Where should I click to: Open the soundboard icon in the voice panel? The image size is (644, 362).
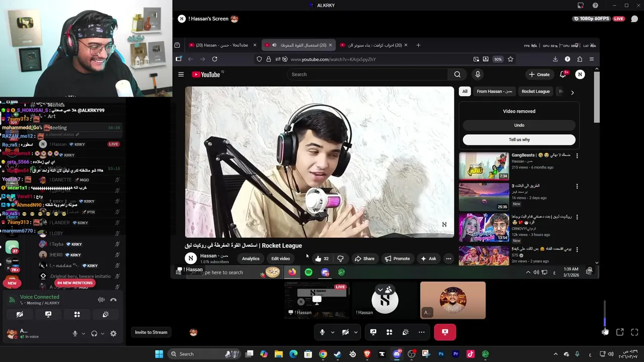tap(106, 314)
